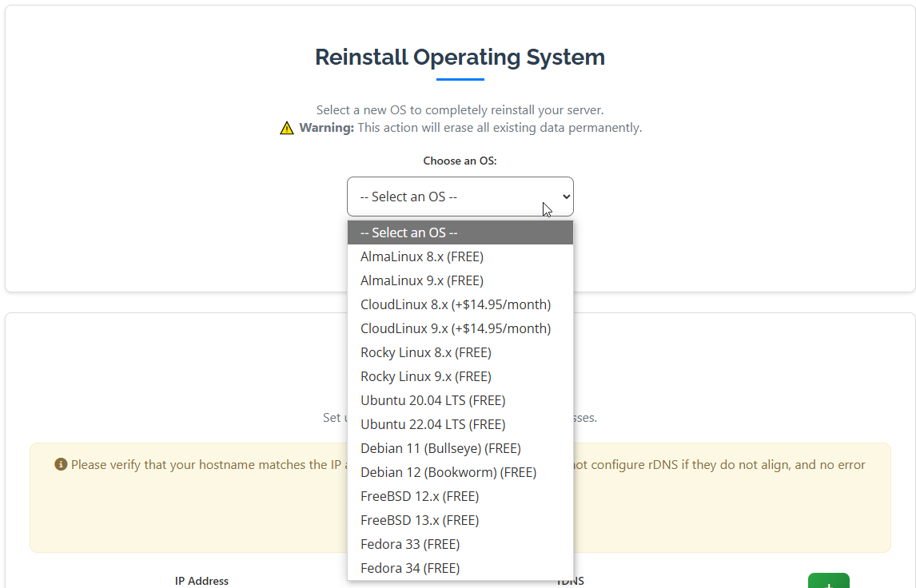Select FreeBSD 13.x (FREE)
This screenshot has height=588, width=916.
[460, 519]
